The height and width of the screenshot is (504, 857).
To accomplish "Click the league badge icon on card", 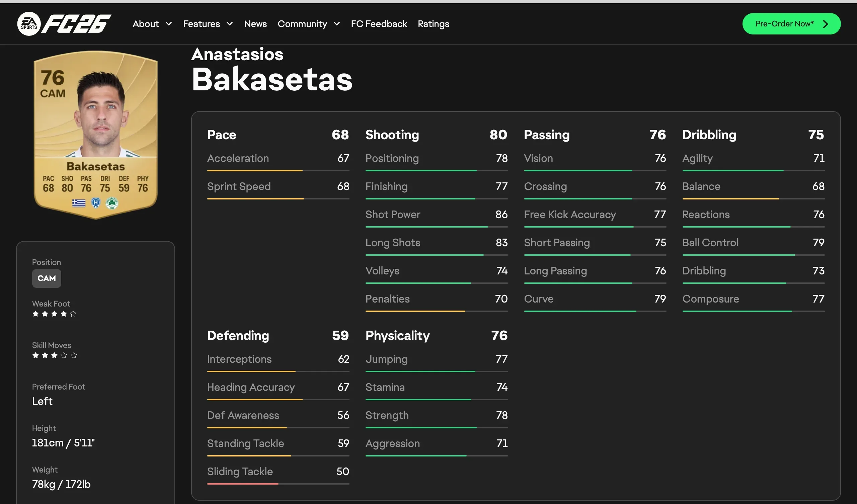I will [x=96, y=203].
